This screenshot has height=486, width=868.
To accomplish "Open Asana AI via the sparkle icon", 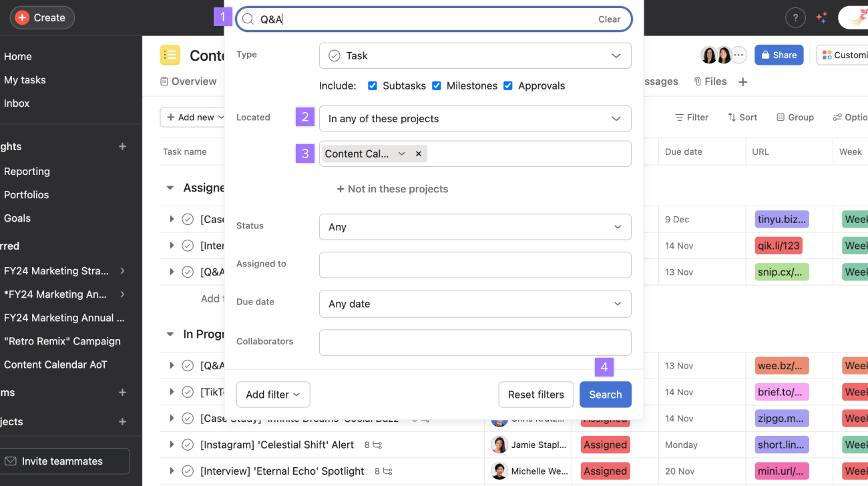I will (822, 17).
